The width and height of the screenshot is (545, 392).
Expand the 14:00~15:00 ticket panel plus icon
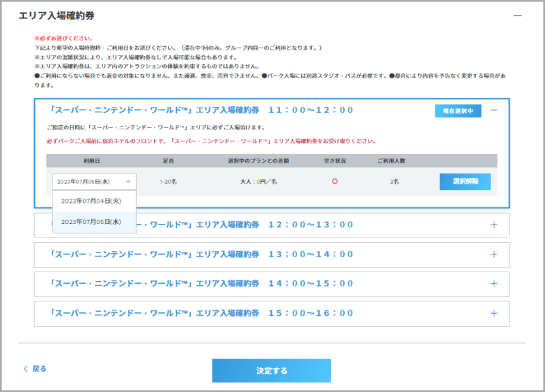494,284
